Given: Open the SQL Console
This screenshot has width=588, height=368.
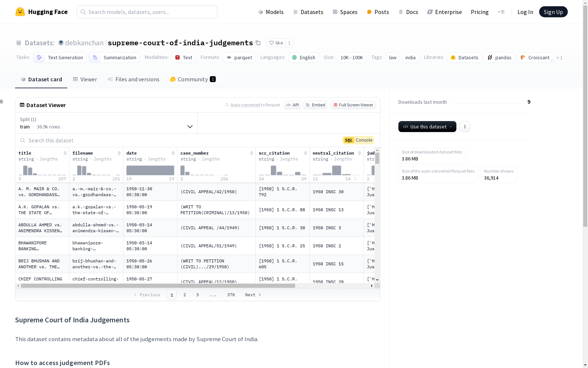Looking at the screenshot, I should 358,140.
